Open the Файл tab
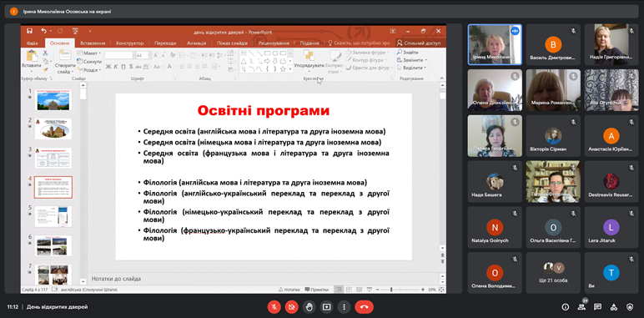Screen dimensions: 644x318 (x=32, y=43)
